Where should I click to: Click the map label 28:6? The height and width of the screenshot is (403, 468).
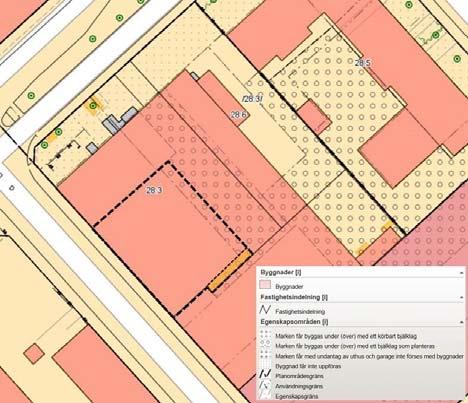239,115
